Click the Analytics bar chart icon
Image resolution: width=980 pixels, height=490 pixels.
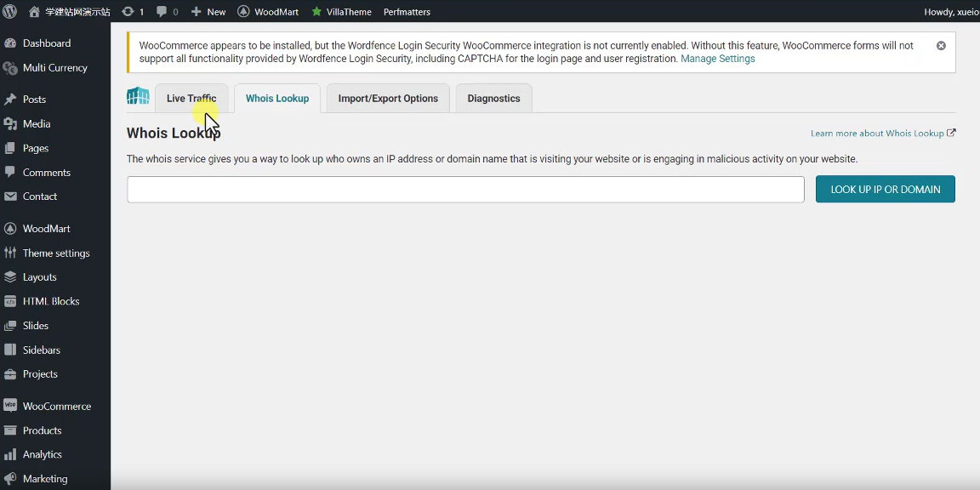10,454
